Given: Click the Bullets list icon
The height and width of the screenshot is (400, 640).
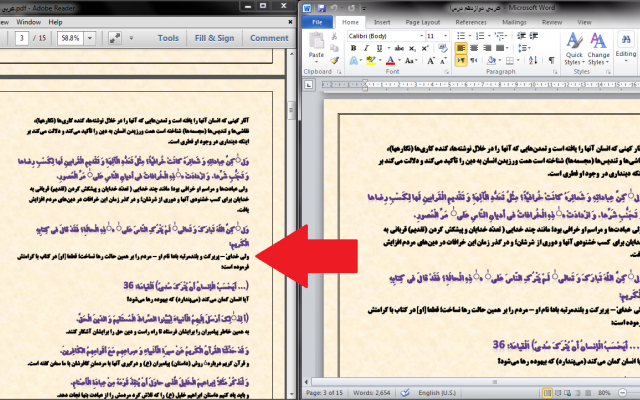Looking at the screenshot, I should (x=461, y=36).
